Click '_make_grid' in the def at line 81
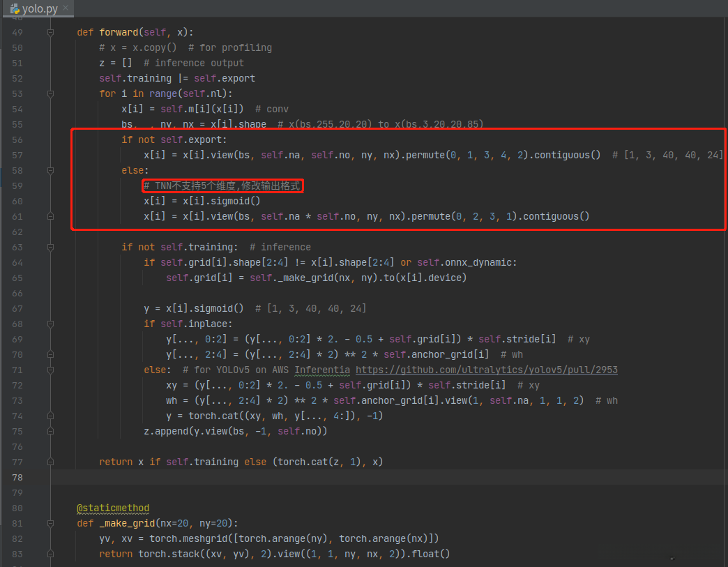The image size is (728, 567). click(x=127, y=523)
